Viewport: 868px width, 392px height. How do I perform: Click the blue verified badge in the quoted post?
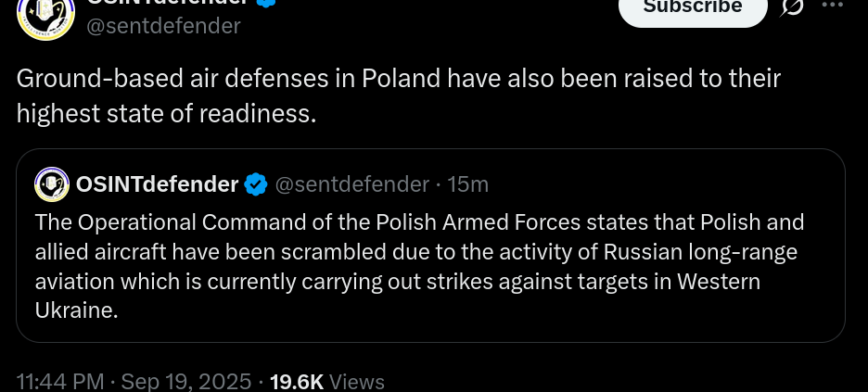click(x=256, y=184)
